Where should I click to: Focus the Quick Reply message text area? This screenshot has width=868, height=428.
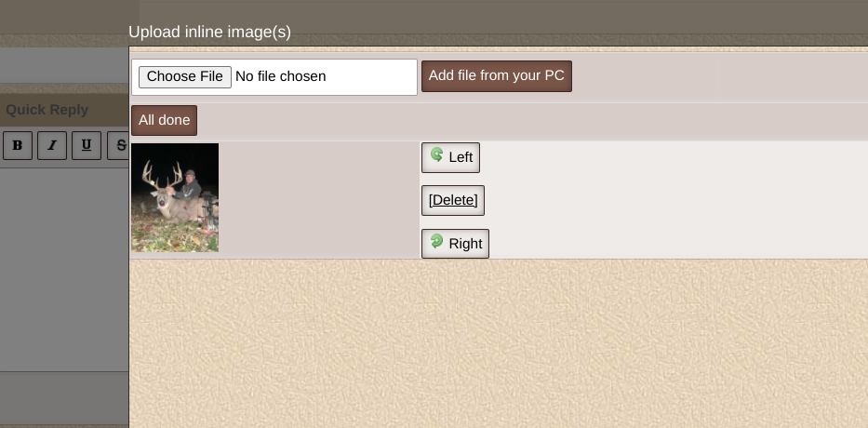click(63, 268)
